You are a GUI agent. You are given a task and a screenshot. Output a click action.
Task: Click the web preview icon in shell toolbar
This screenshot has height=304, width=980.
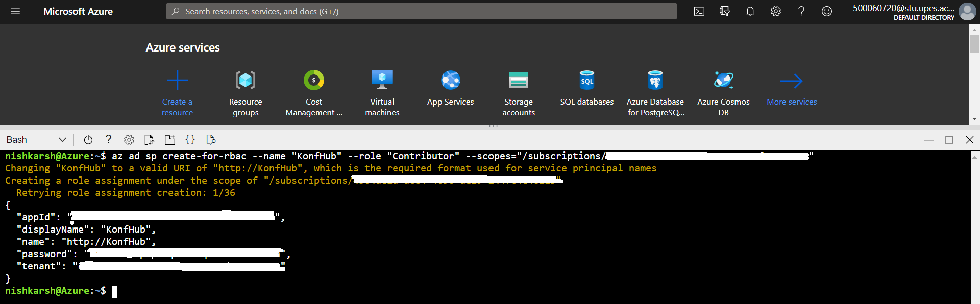pos(211,140)
